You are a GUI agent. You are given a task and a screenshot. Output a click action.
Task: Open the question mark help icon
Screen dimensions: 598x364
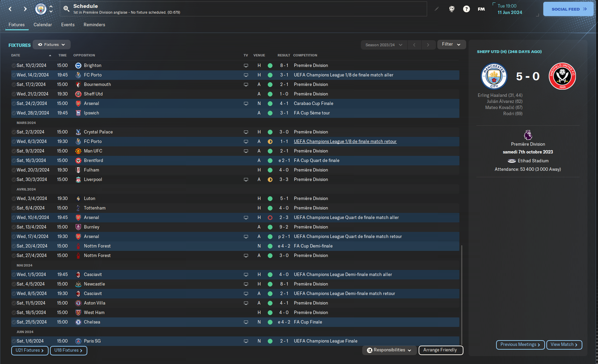466,9
